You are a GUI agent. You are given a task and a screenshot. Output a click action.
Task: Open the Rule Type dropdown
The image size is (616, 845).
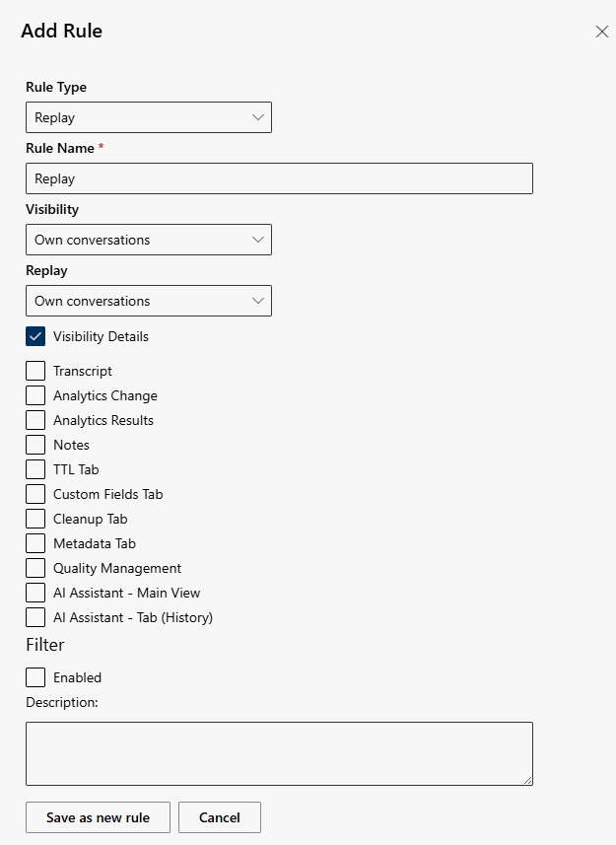pos(148,117)
